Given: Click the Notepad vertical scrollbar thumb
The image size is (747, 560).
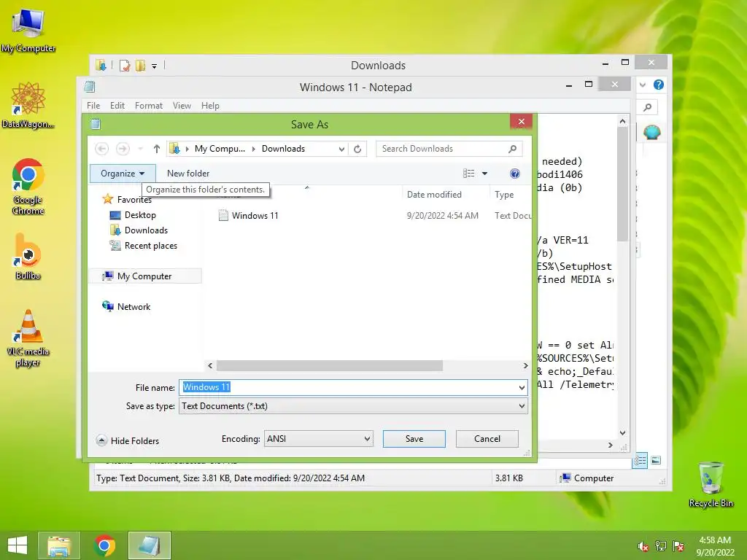Looking at the screenshot, I should (622, 185).
